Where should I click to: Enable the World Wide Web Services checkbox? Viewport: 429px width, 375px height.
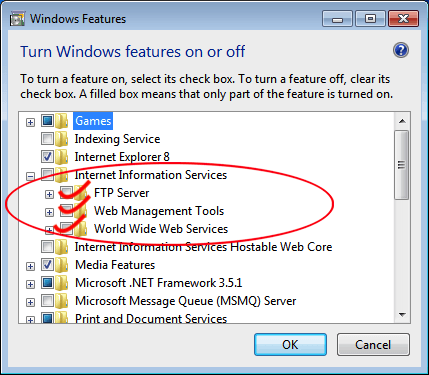click(x=67, y=229)
